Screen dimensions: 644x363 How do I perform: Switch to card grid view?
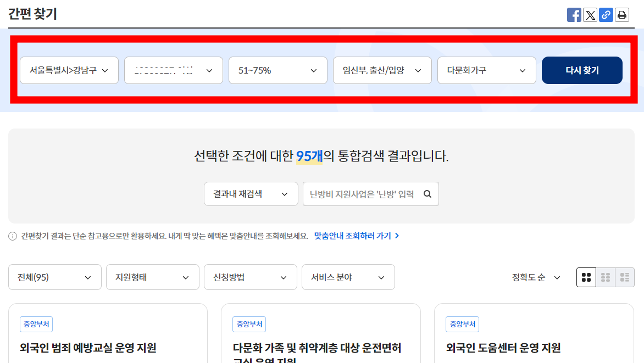[586, 277]
